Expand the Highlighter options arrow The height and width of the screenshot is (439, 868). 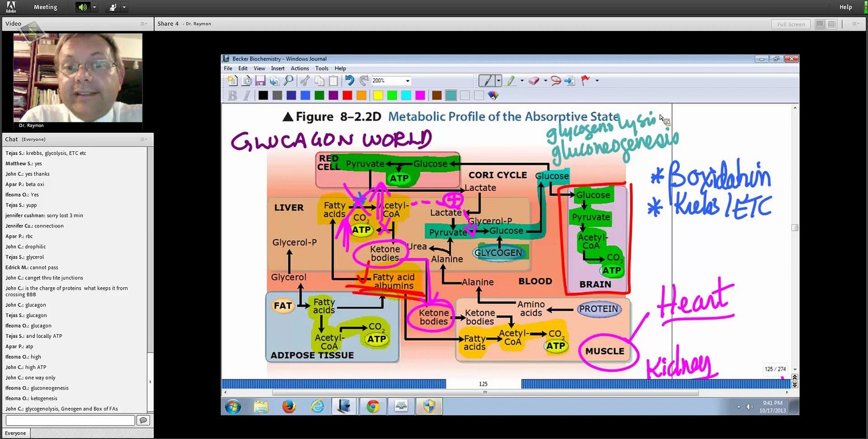(521, 80)
